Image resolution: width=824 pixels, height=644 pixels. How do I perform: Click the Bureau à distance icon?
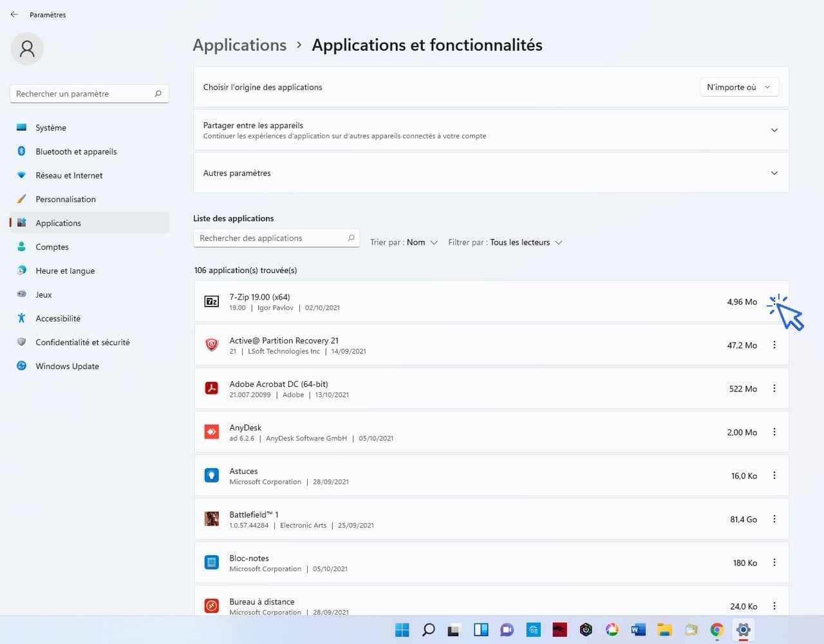coord(212,606)
